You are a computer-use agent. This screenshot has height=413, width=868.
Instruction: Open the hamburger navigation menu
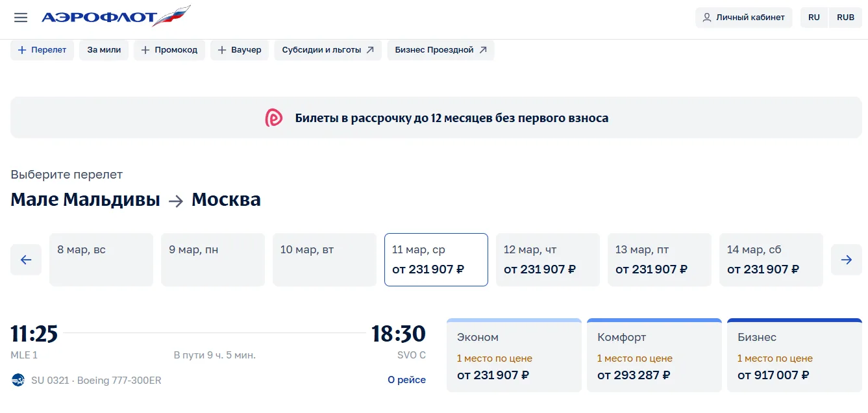click(21, 18)
